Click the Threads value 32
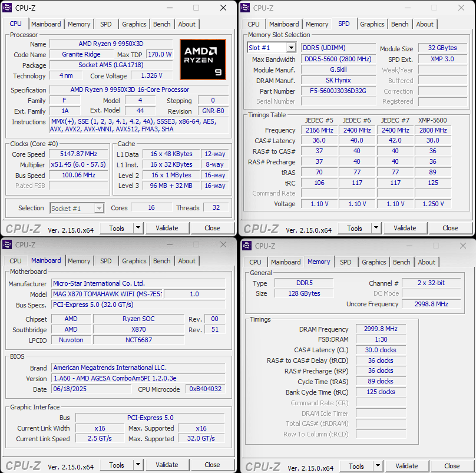This screenshot has height=473, width=476. coord(216,207)
